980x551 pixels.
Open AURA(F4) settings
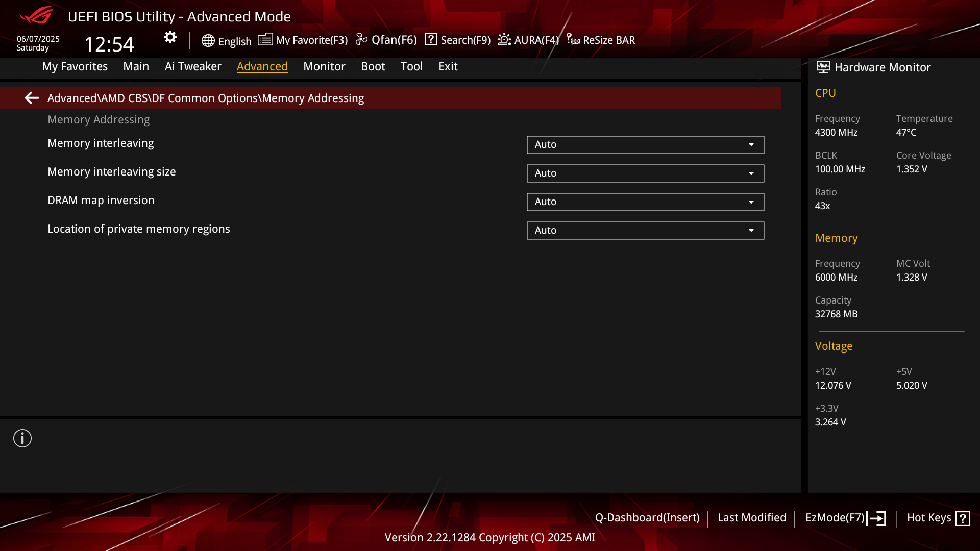click(536, 40)
